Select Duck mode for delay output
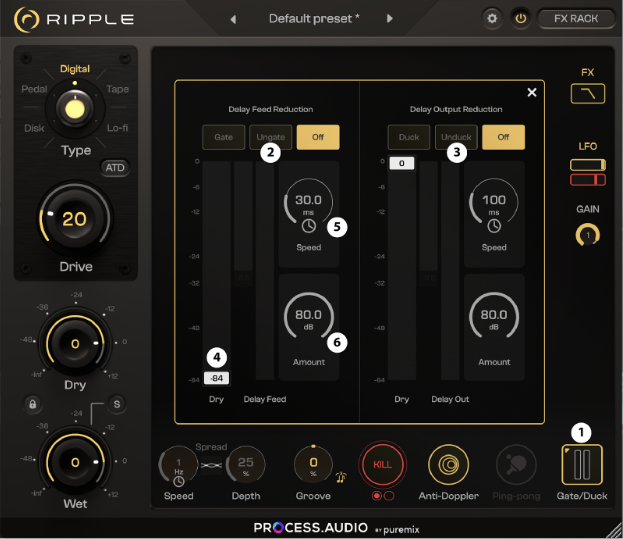Screen dimensions: 623x539 coord(409,137)
